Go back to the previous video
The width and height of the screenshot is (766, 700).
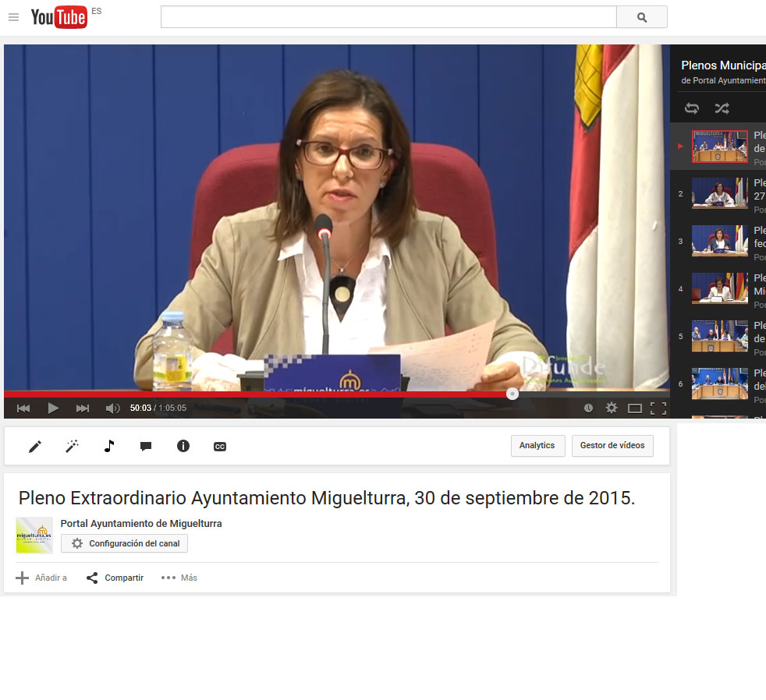(23, 408)
